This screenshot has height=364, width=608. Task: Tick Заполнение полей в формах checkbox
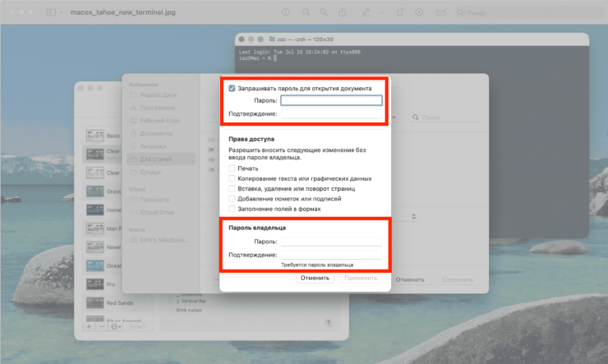tap(233, 209)
